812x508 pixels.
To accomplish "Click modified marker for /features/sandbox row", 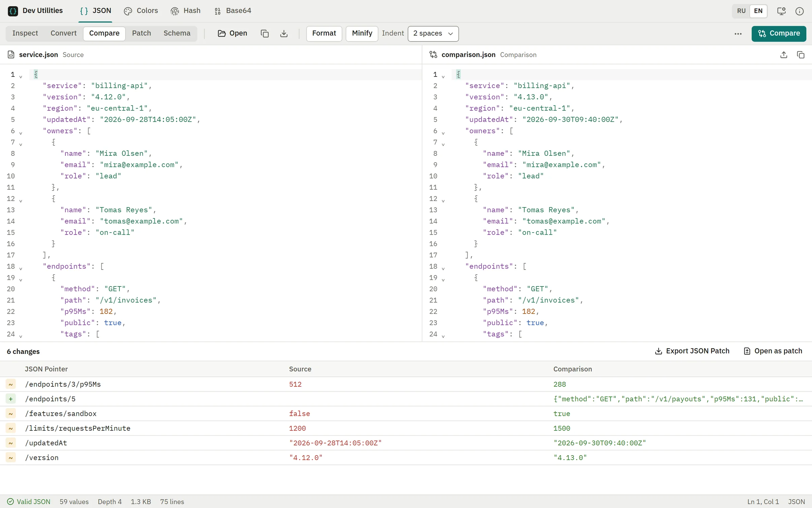I will pos(11,414).
